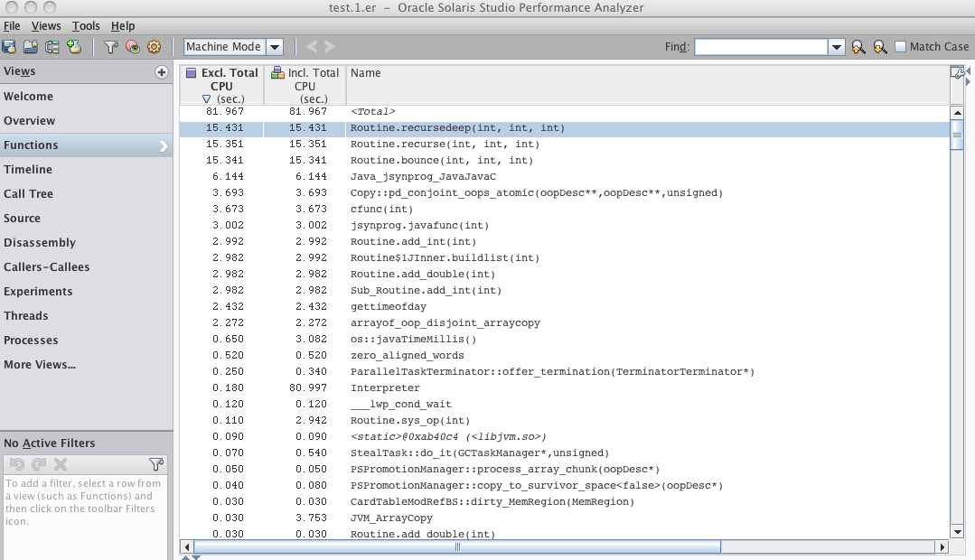Select the <Total> row
This screenshot has height=560, width=975.
(565, 112)
